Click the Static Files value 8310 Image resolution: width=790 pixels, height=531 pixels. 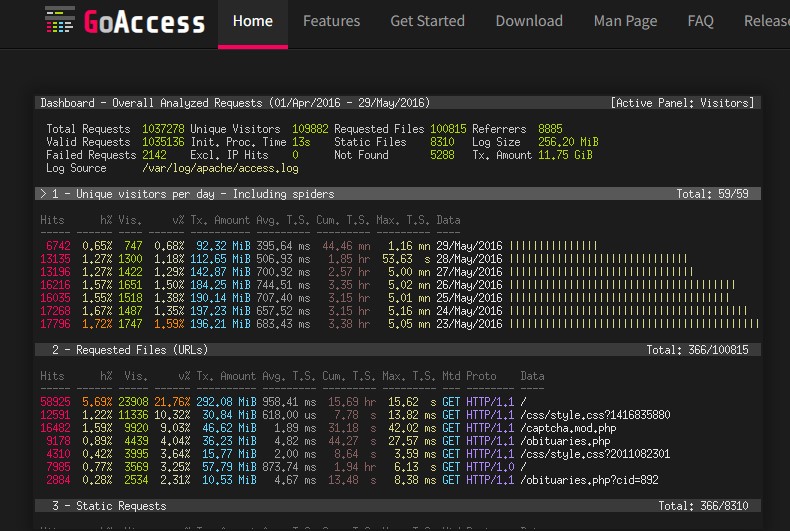(442, 142)
